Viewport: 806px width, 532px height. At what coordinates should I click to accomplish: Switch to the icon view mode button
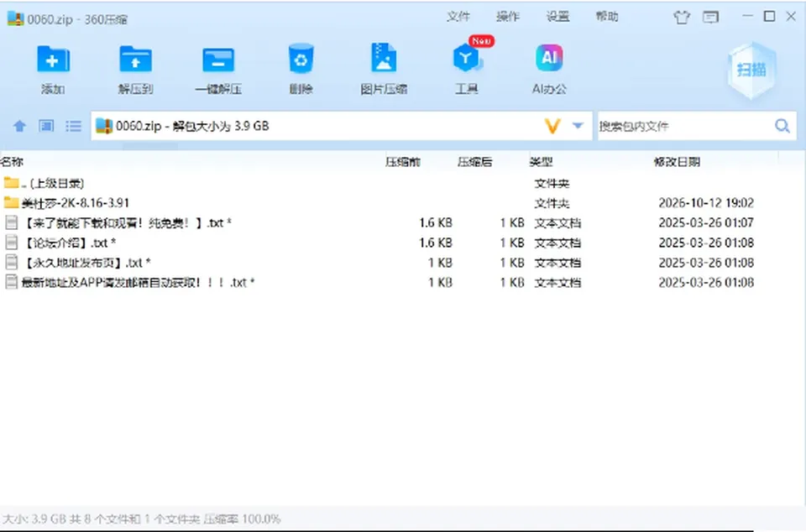pos(46,126)
